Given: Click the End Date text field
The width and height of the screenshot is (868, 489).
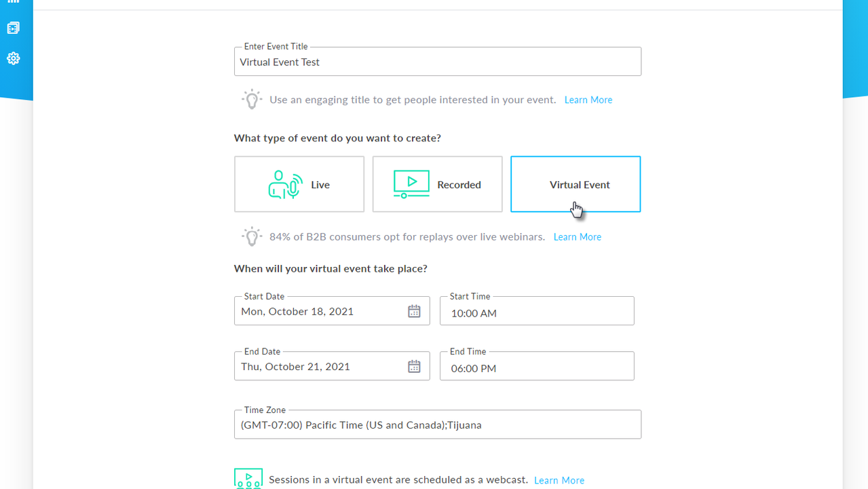Looking at the screenshot, I should click(x=319, y=367).
